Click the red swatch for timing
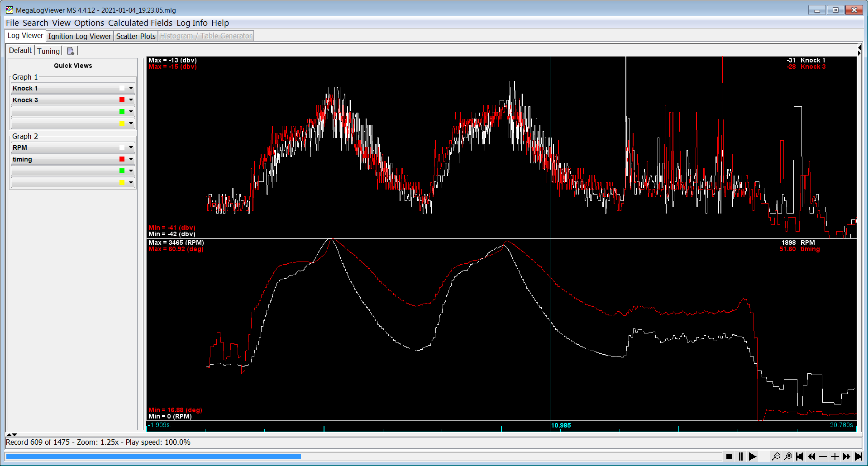This screenshot has height=466, width=868. click(x=122, y=159)
